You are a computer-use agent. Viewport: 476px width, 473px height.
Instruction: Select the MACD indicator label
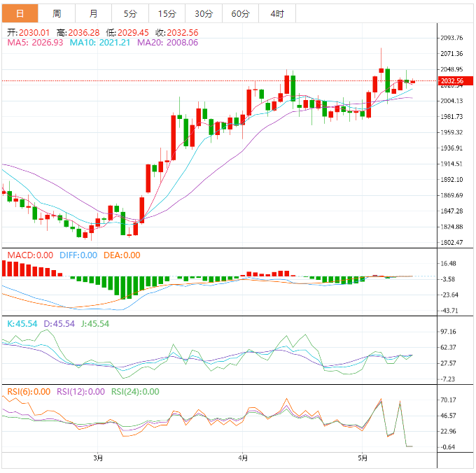click(29, 255)
